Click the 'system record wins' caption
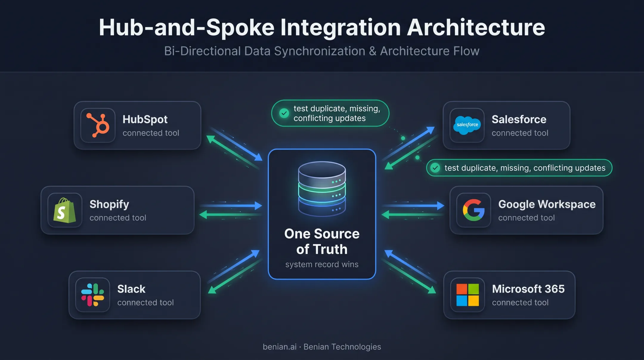Screen dimensions: 644x360 [x=322, y=264]
